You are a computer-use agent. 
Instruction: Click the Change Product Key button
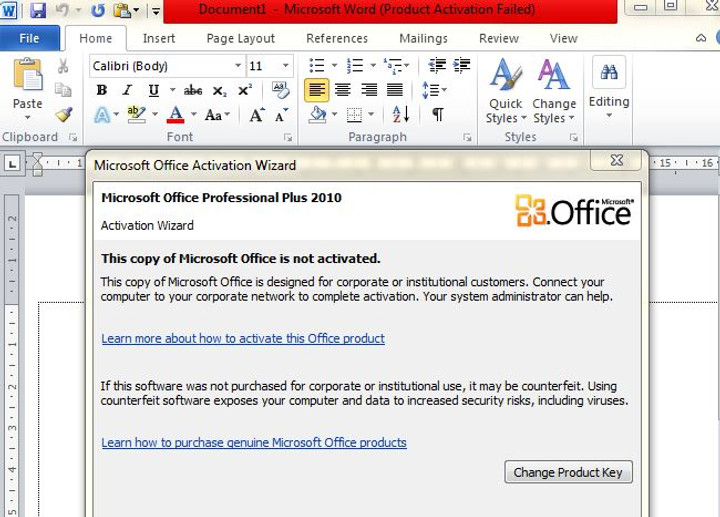click(568, 472)
